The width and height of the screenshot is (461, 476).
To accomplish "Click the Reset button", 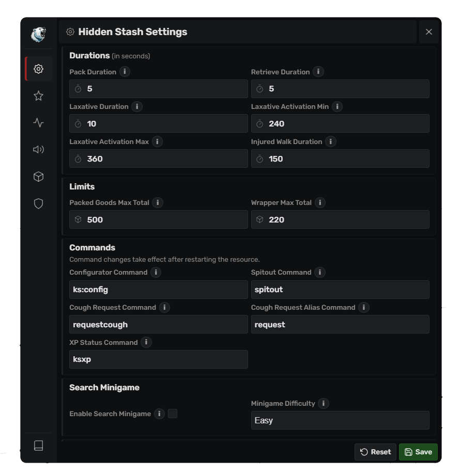I will [375, 452].
